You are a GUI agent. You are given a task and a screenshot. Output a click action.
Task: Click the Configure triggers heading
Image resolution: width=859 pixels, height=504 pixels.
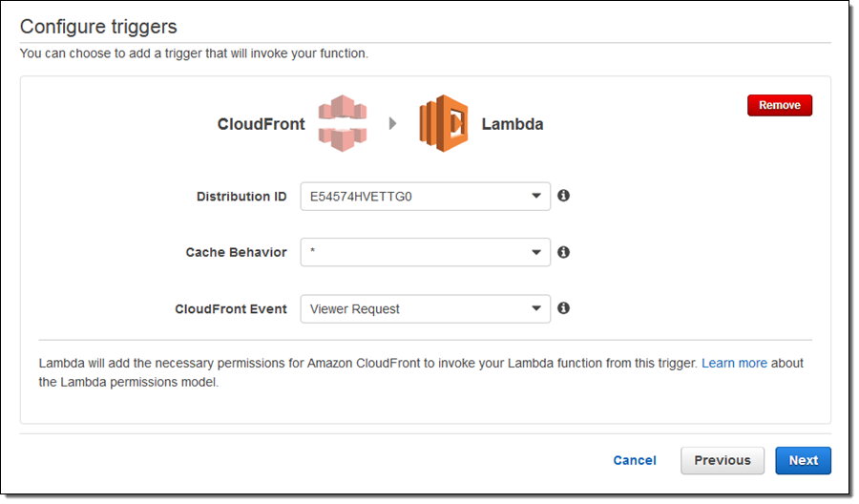point(98,27)
